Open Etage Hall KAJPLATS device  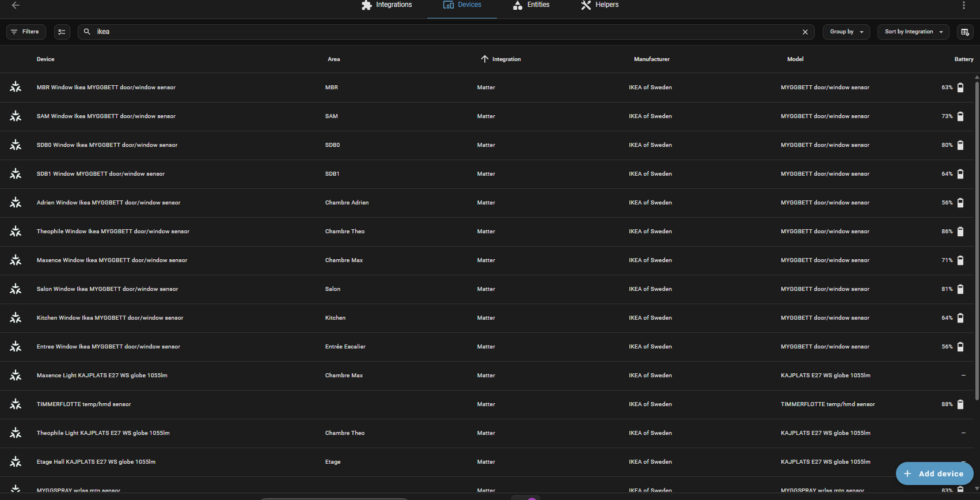click(x=96, y=462)
